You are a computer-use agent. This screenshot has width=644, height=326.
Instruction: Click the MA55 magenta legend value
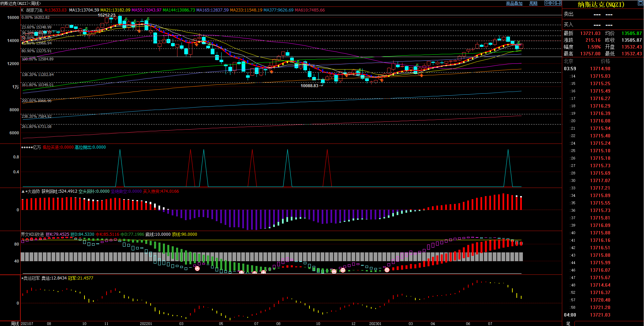[x=146, y=10]
